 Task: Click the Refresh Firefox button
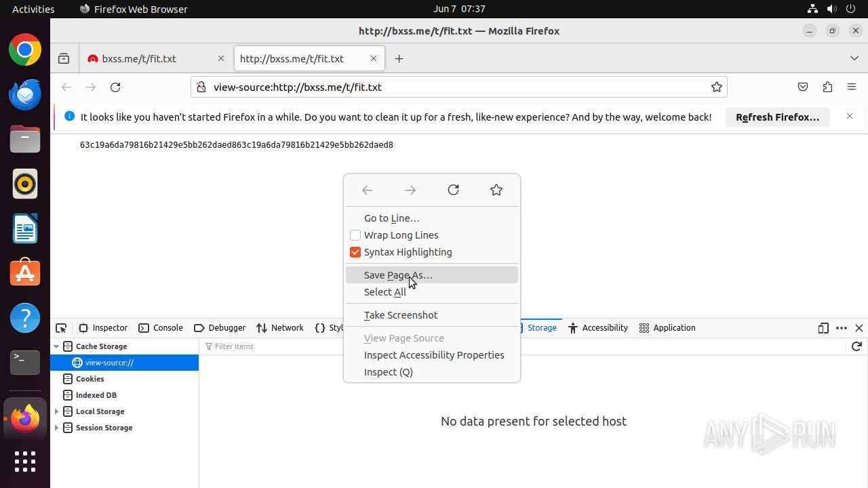[x=777, y=117]
